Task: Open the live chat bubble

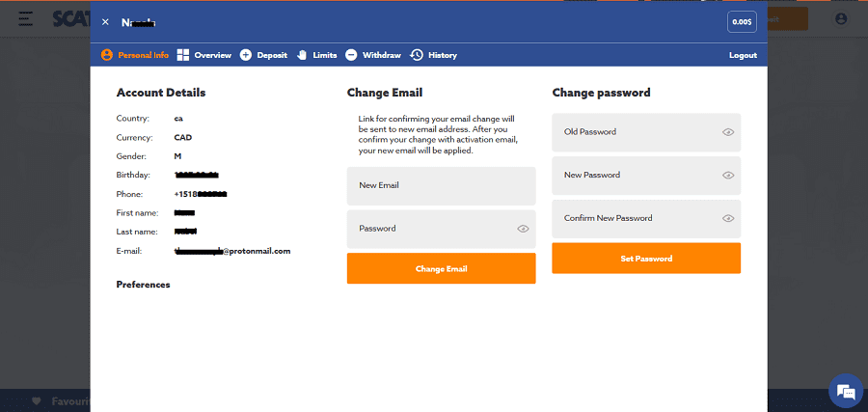Action: point(846,391)
